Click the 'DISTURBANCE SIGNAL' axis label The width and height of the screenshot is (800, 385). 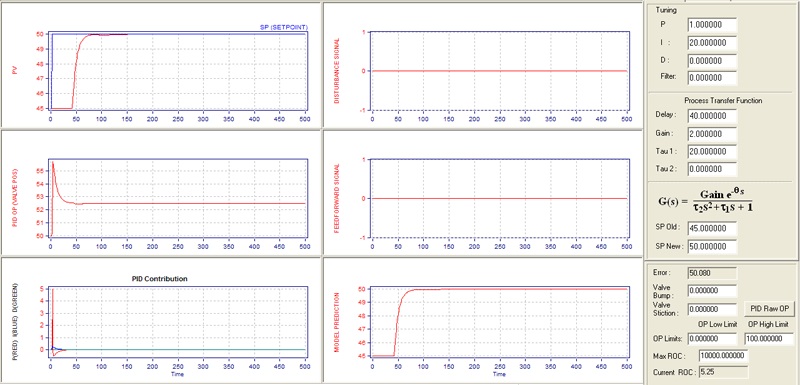click(337, 71)
